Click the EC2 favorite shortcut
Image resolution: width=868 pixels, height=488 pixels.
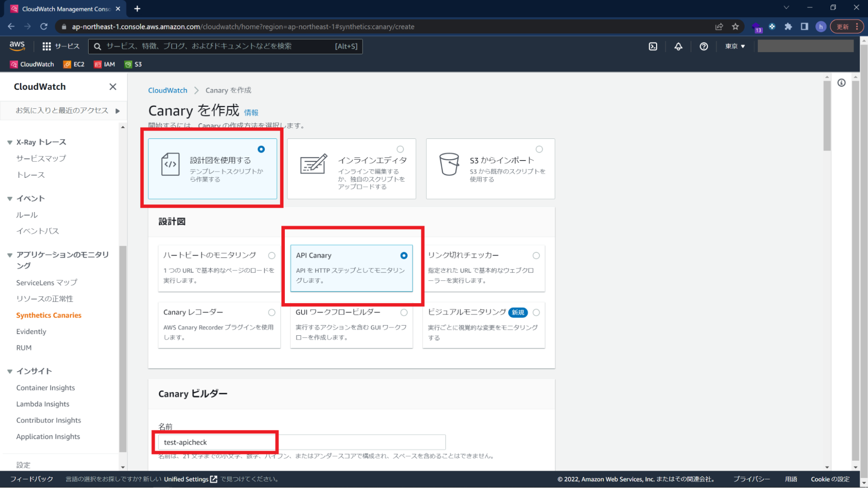pyautogui.click(x=74, y=64)
